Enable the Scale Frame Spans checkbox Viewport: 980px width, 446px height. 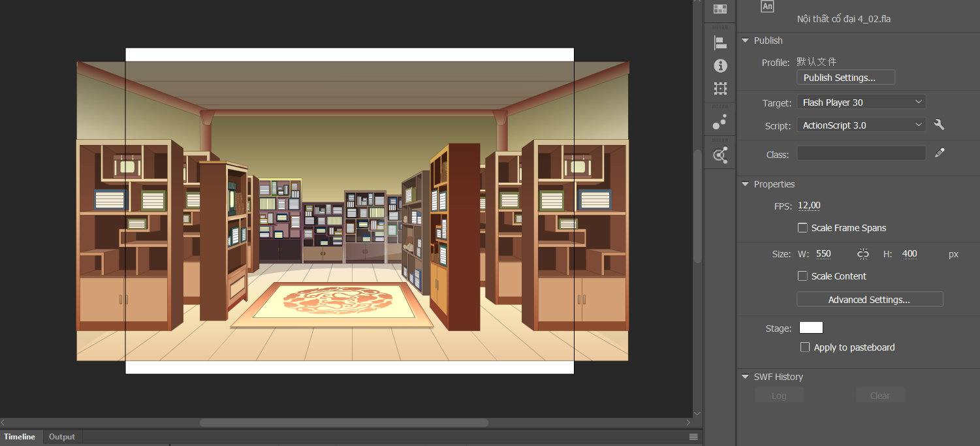pyautogui.click(x=803, y=228)
